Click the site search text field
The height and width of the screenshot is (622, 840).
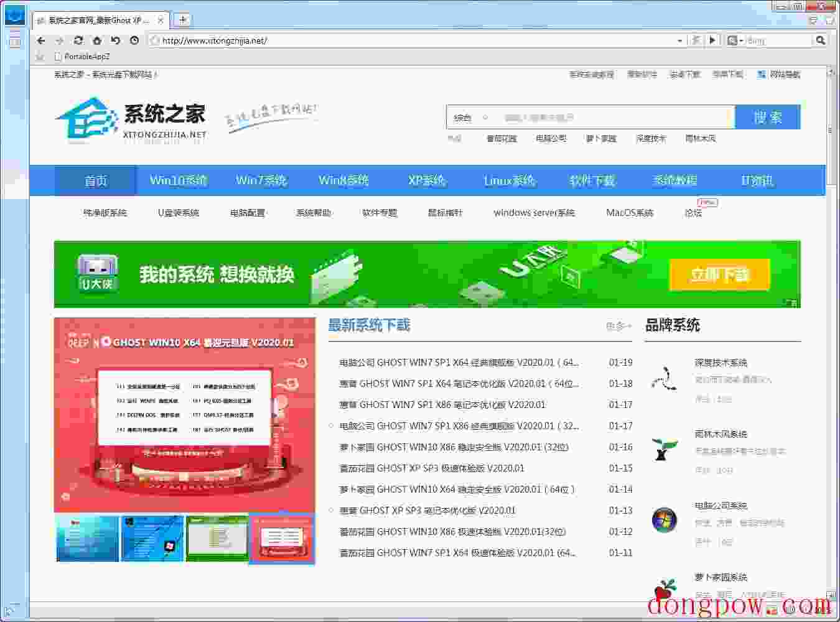click(616, 118)
